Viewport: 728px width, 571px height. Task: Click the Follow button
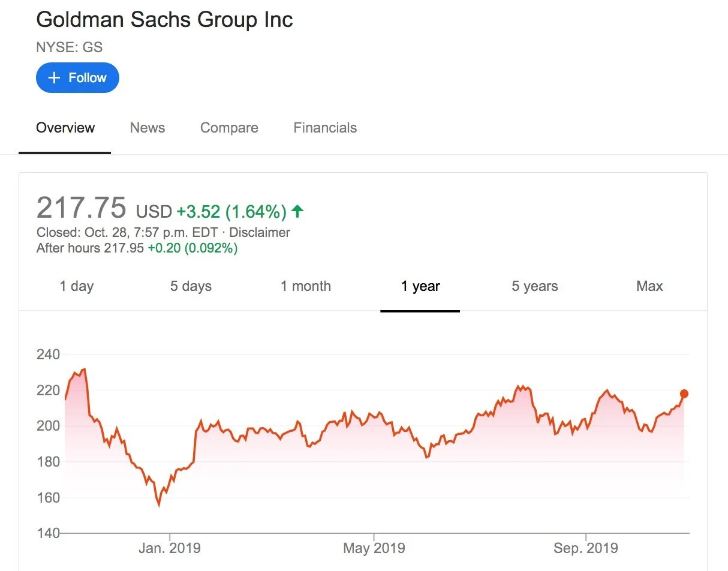(77, 78)
